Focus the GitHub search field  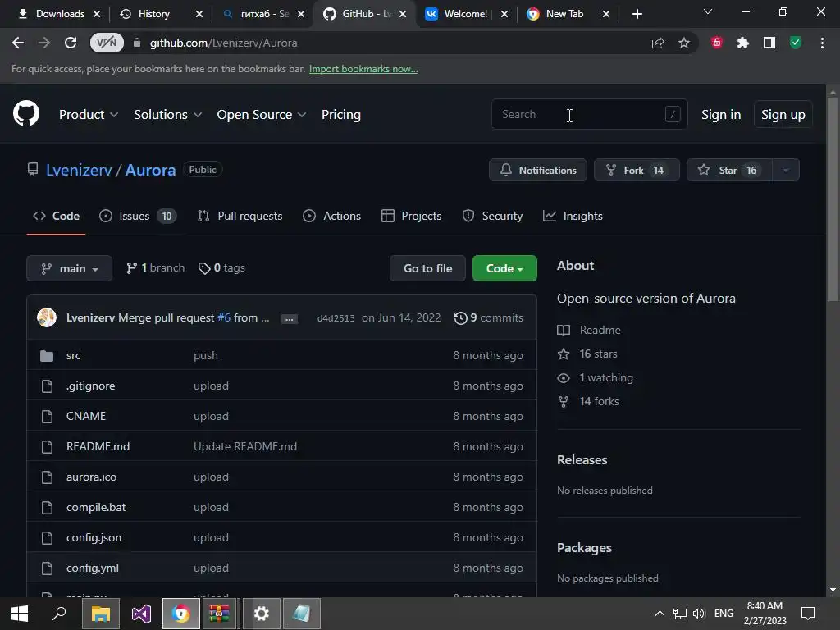point(589,114)
